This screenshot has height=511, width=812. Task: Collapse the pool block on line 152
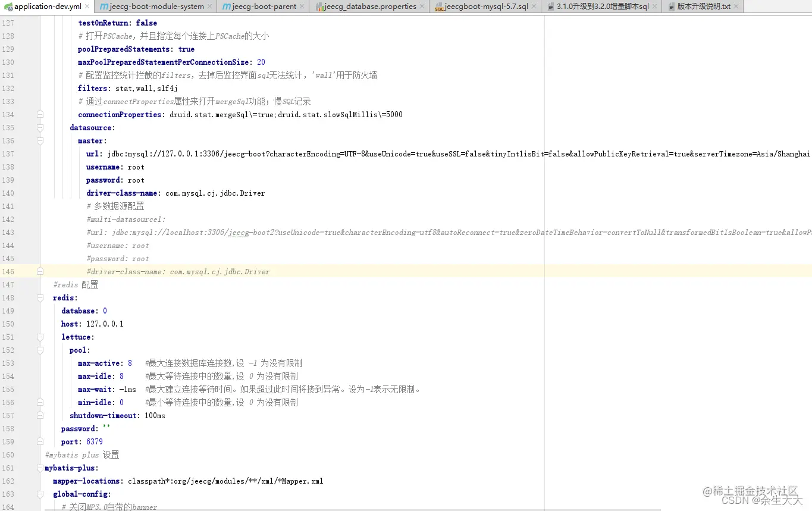tap(40, 350)
